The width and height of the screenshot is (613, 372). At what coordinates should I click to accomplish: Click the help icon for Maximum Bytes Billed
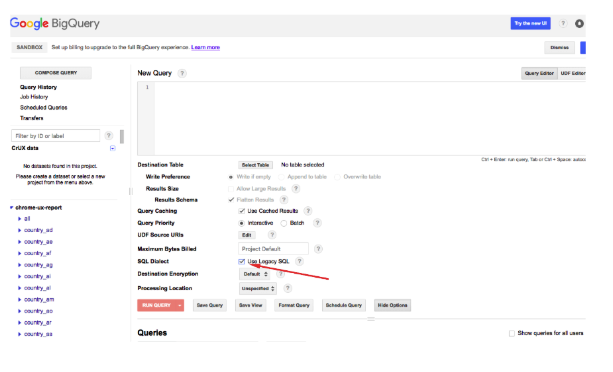tap(318, 249)
